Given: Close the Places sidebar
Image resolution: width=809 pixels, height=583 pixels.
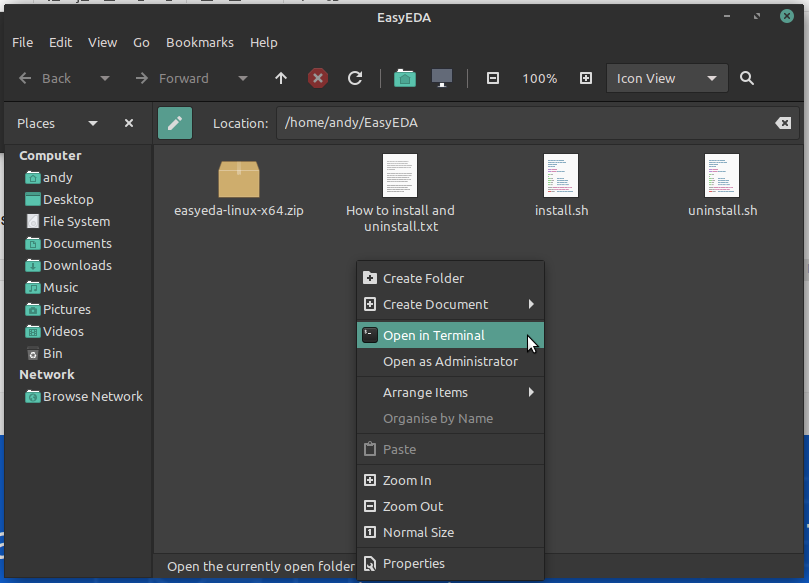Looking at the screenshot, I should point(129,123).
